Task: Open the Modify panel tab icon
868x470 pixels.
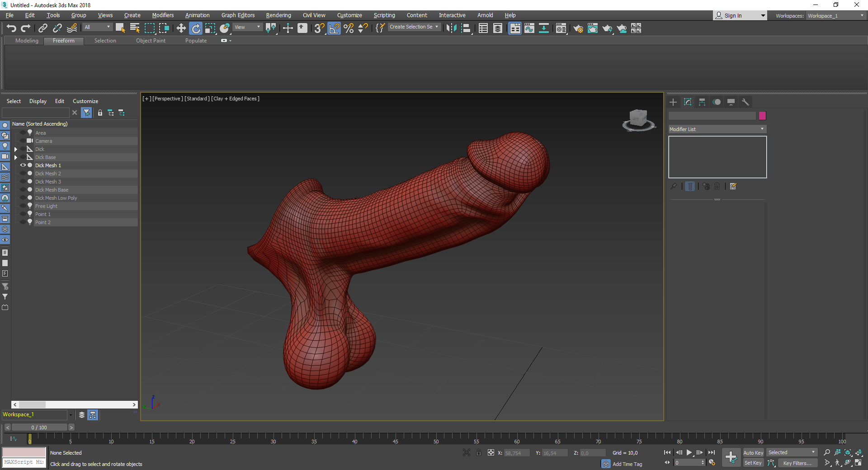Action: (x=688, y=102)
